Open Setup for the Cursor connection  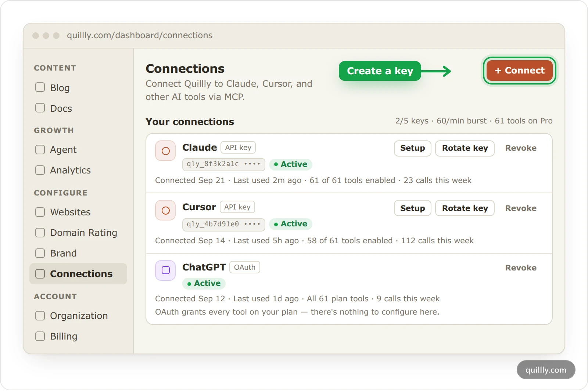pos(412,208)
